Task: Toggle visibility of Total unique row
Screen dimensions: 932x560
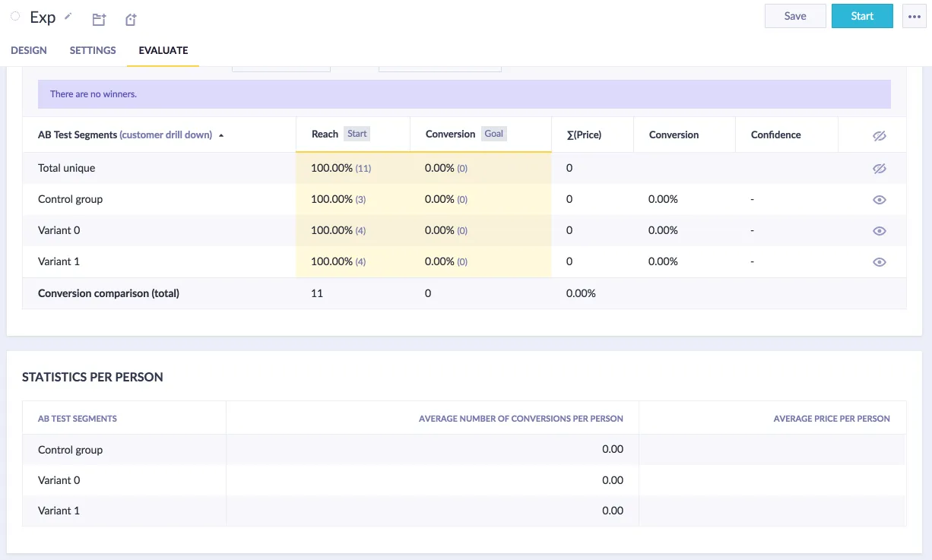Action: point(880,169)
